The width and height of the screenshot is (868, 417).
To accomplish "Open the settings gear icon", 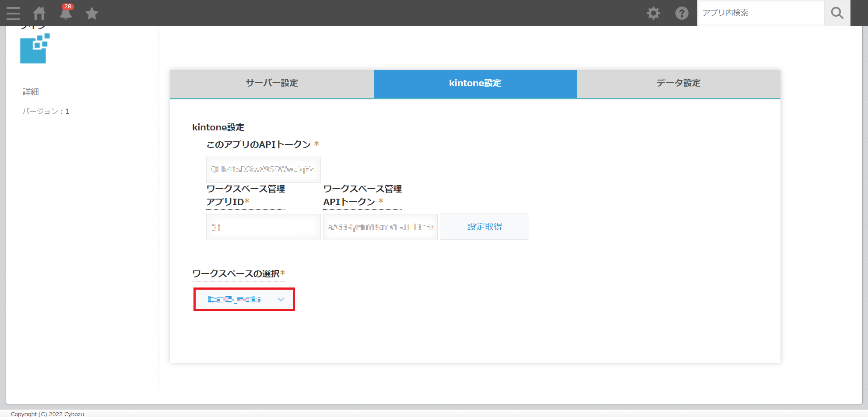I will (653, 13).
